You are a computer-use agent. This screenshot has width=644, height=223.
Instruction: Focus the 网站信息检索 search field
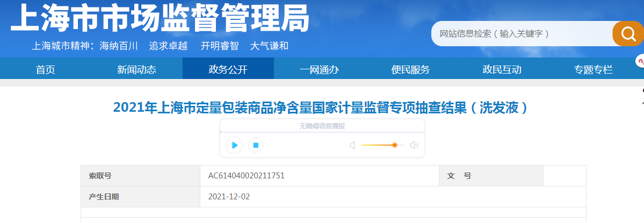pos(522,34)
